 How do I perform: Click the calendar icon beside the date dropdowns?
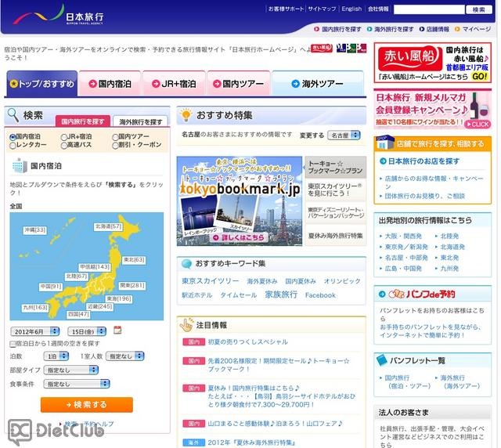coord(117,330)
